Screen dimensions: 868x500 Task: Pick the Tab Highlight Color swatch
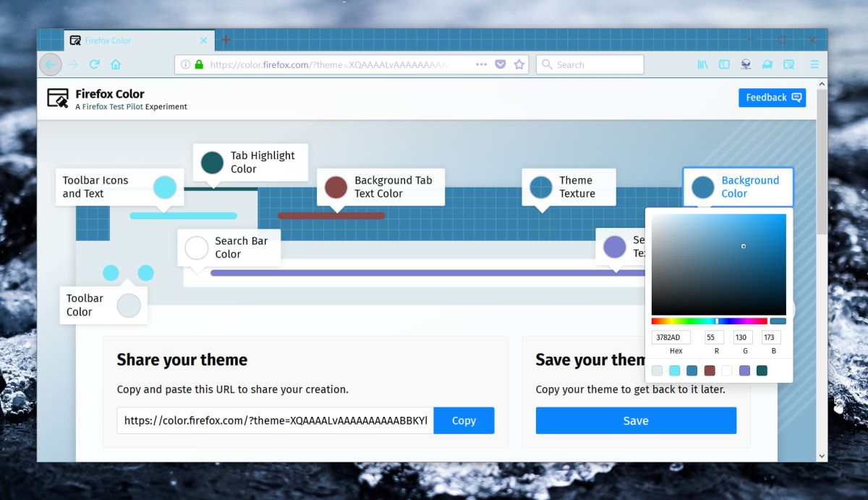coord(212,162)
